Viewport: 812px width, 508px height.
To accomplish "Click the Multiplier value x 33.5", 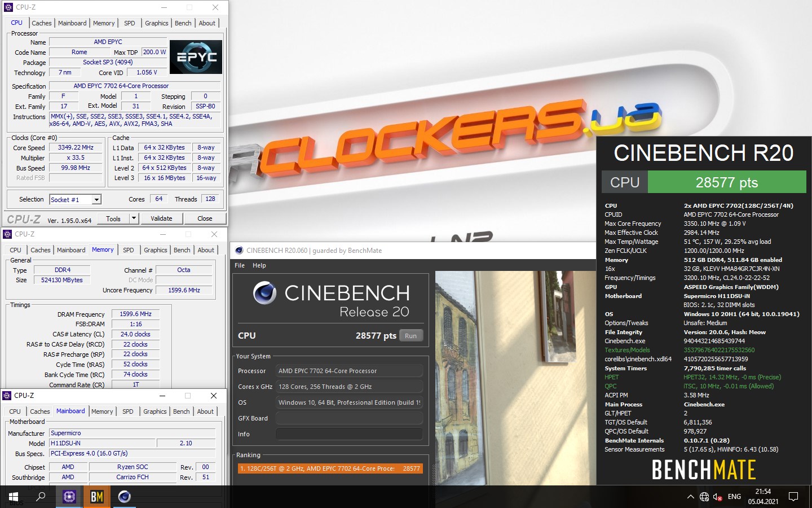I will pyautogui.click(x=76, y=157).
